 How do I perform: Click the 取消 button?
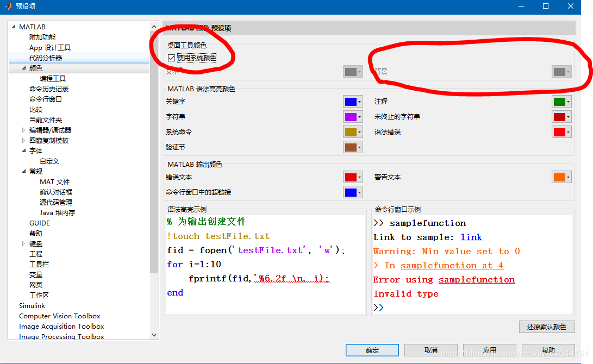[431, 350]
